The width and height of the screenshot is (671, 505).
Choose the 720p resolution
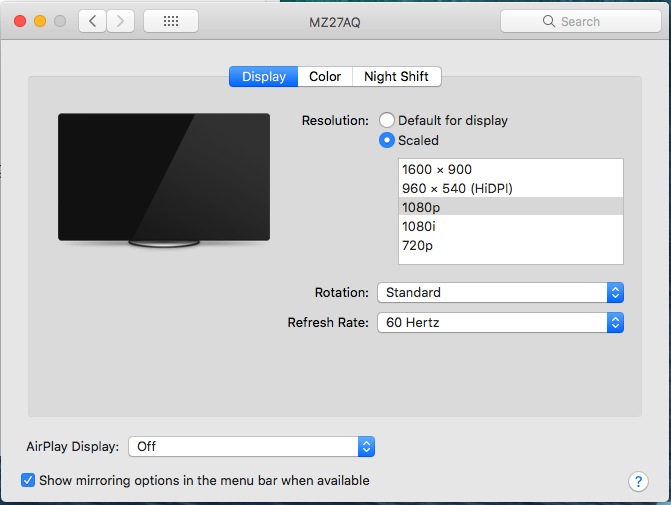[511, 245]
